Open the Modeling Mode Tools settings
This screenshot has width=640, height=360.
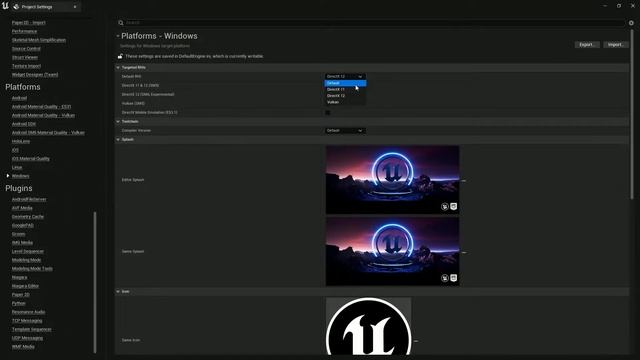[32, 269]
